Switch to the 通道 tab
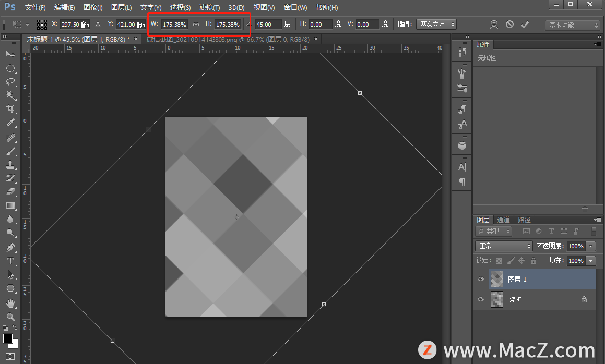Screen dimensions: 605x364 [503, 220]
